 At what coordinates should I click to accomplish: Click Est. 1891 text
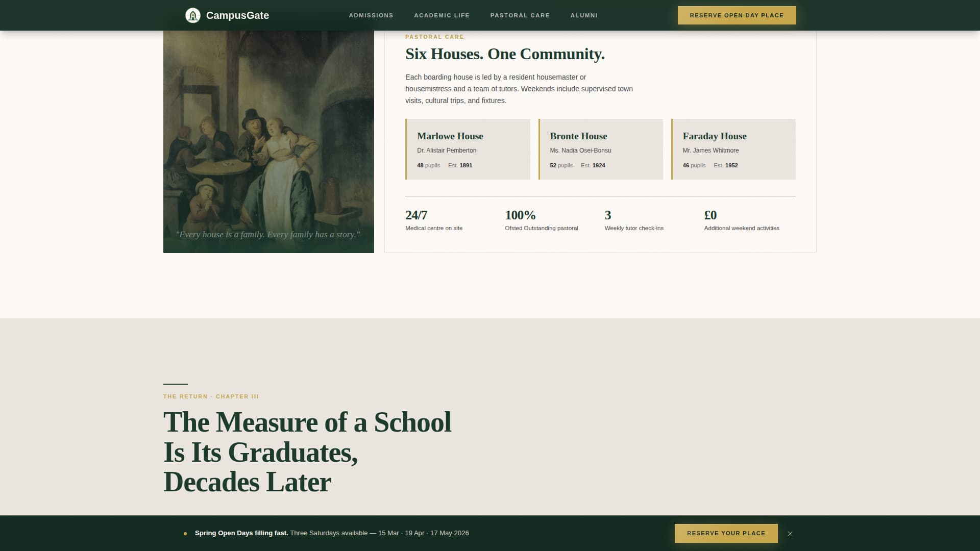[460, 165]
